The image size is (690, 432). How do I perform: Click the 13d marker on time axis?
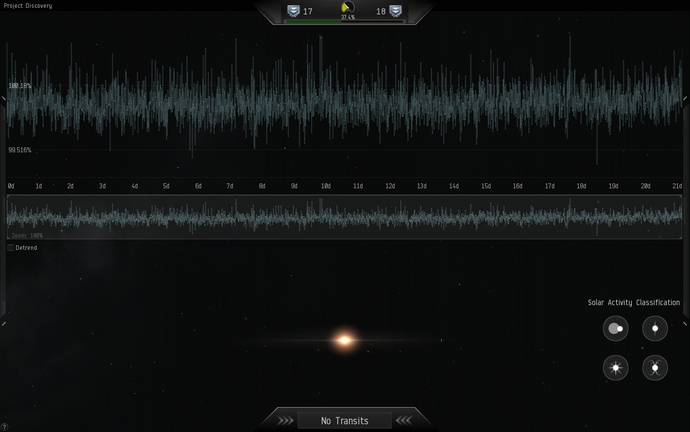coord(422,186)
